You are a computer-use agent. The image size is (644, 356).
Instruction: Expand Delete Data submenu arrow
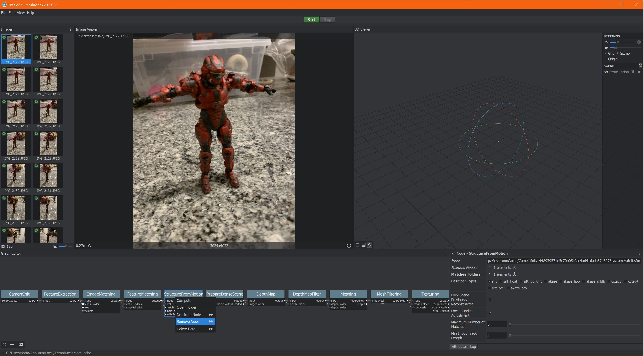coord(211,329)
